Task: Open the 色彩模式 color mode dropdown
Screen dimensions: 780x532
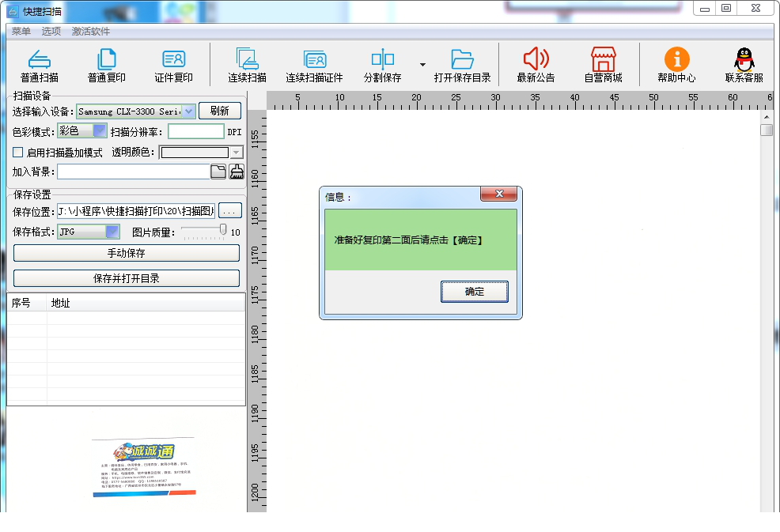Action: [100, 131]
